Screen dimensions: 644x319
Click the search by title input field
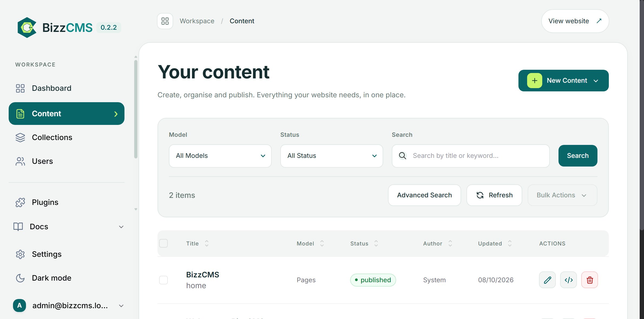point(471,156)
